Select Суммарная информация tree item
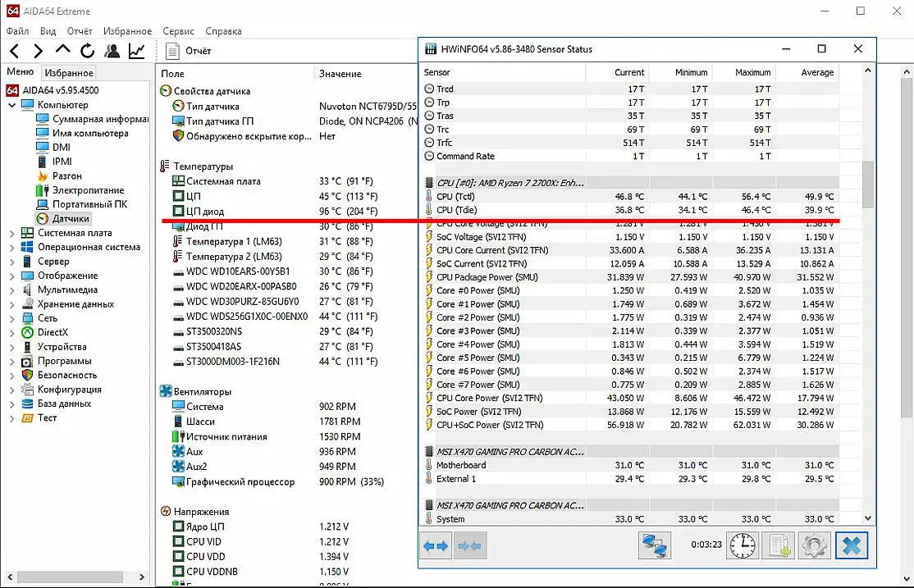The image size is (914, 588). click(x=100, y=119)
